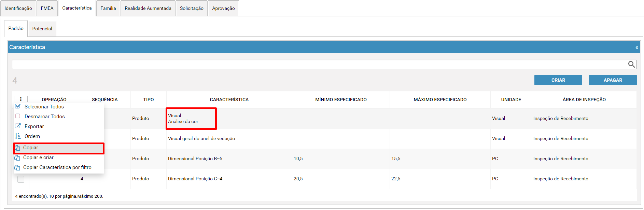Select Ordem from the dropdown menu

tap(58, 136)
